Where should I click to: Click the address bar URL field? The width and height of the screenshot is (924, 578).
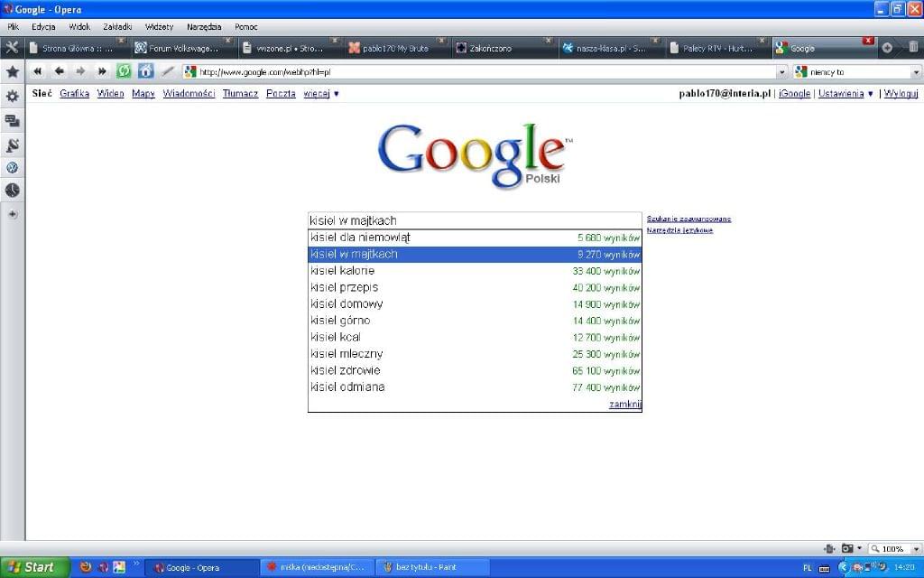486,72
